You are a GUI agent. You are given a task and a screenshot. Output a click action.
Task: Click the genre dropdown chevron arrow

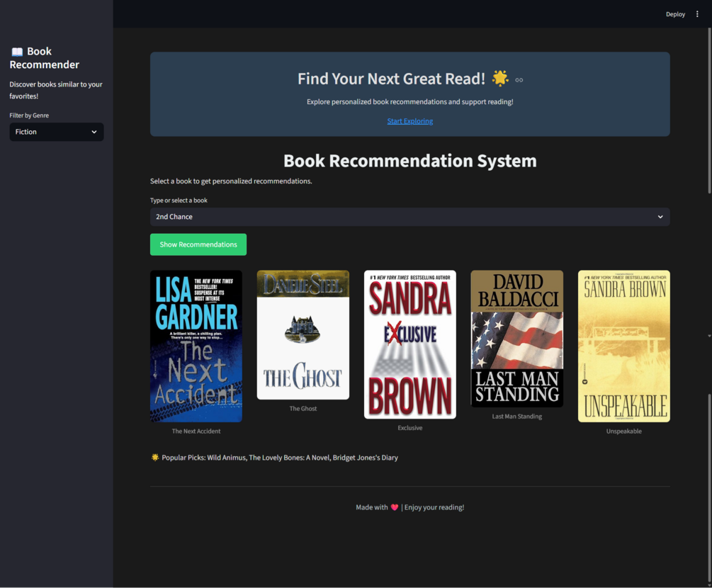coord(94,132)
